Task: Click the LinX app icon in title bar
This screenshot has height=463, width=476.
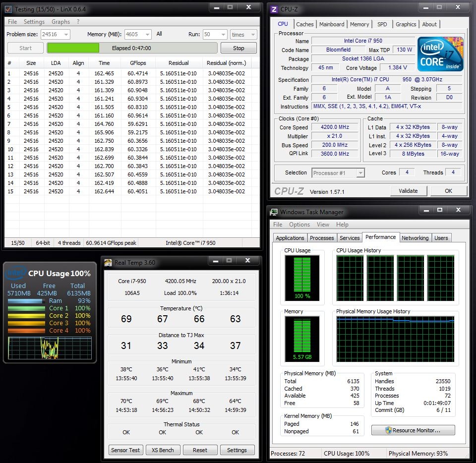Action: tap(8, 9)
